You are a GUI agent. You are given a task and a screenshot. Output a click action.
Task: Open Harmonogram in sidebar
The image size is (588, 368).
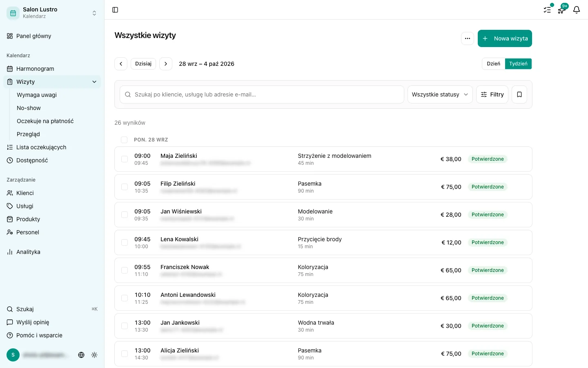point(52,69)
